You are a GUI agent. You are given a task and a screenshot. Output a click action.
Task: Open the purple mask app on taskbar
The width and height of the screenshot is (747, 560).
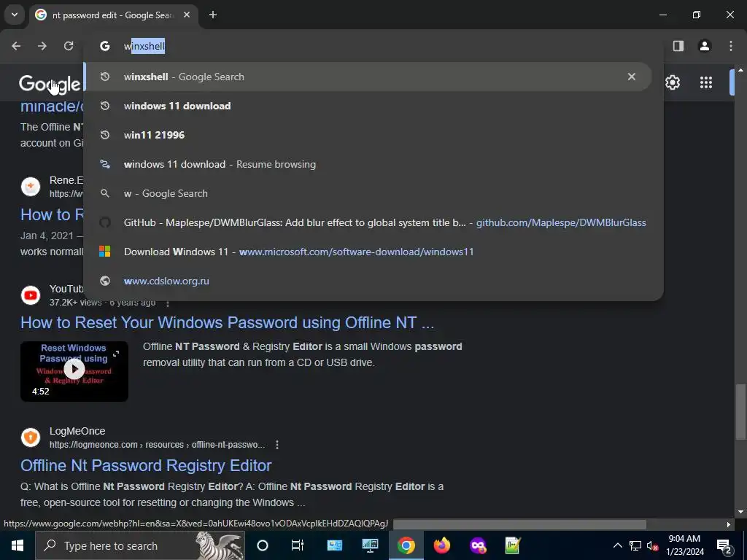pyautogui.click(x=477, y=545)
